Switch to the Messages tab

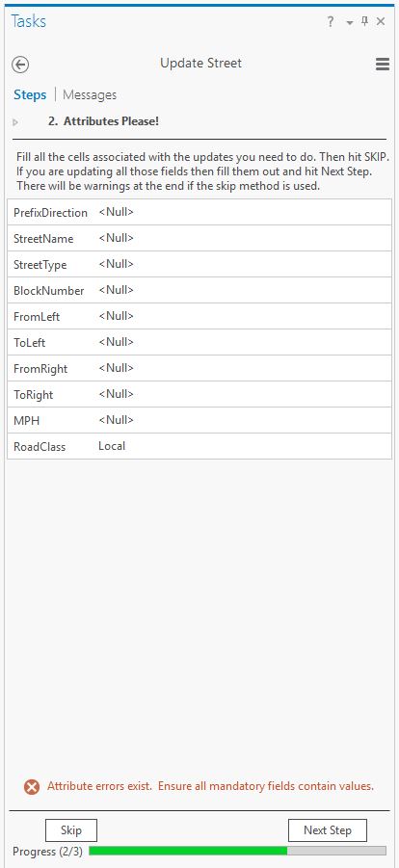coord(90,94)
